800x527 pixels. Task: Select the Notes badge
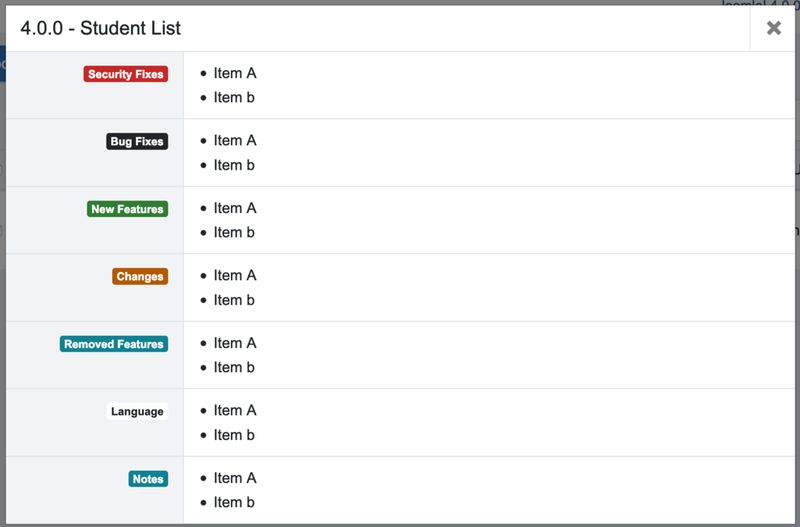(x=148, y=479)
